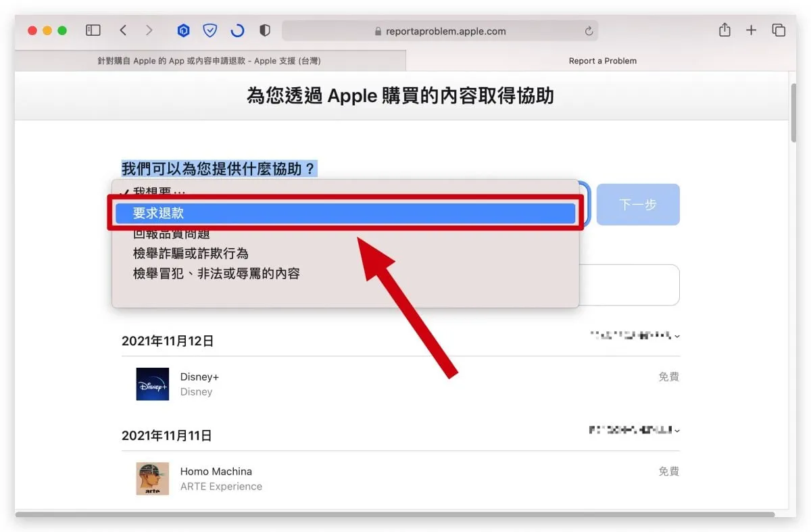811x532 pixels.
Task: Open the Share menu icon
Action: (724, 30)
